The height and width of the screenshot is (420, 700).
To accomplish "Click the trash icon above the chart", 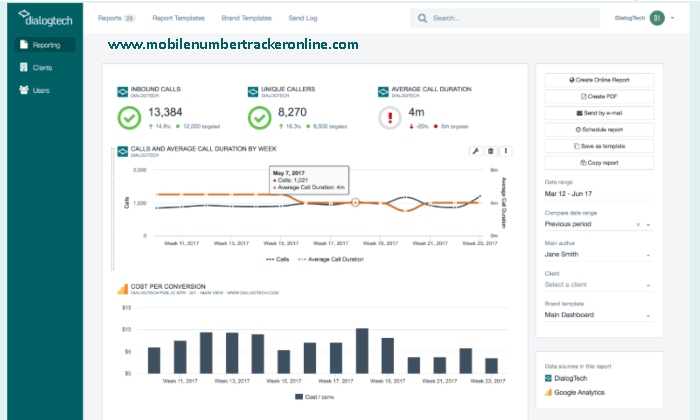I will [x=491, y=151].
